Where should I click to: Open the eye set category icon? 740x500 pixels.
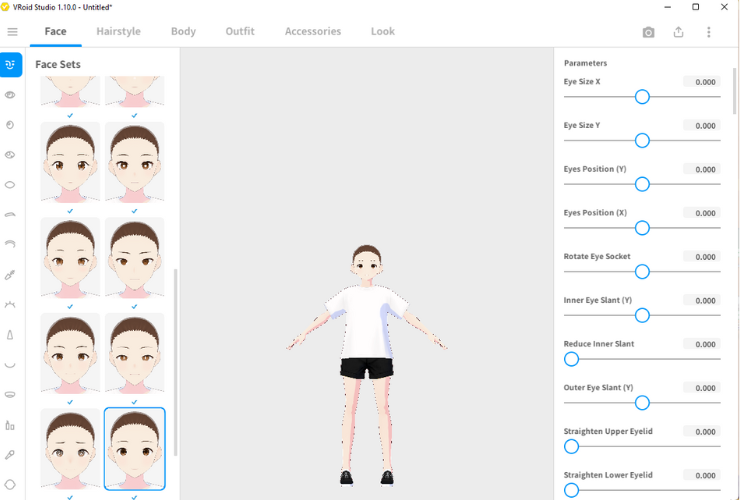tap(10, 95)
